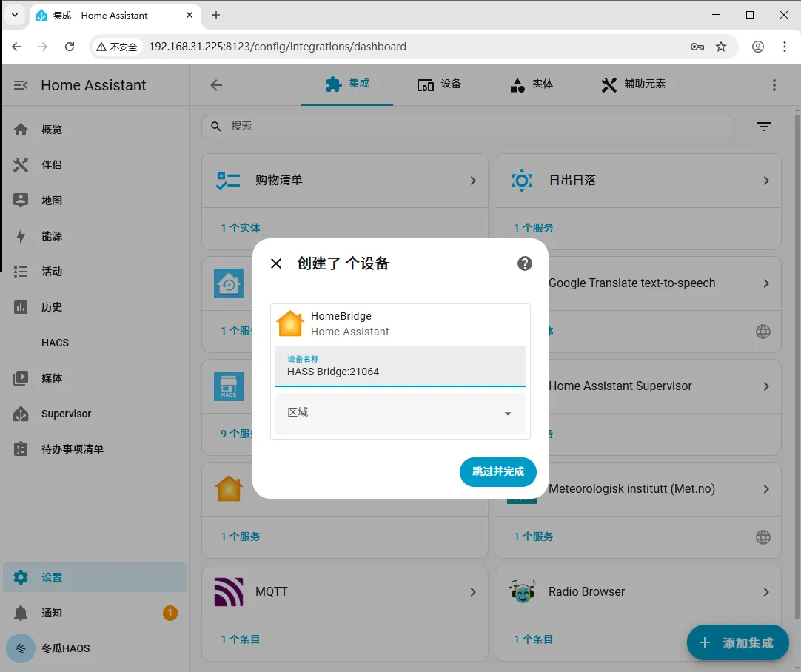Viewport: 801px width, 672px height.
Task: Go back in browser history
Action: (16, 47)
